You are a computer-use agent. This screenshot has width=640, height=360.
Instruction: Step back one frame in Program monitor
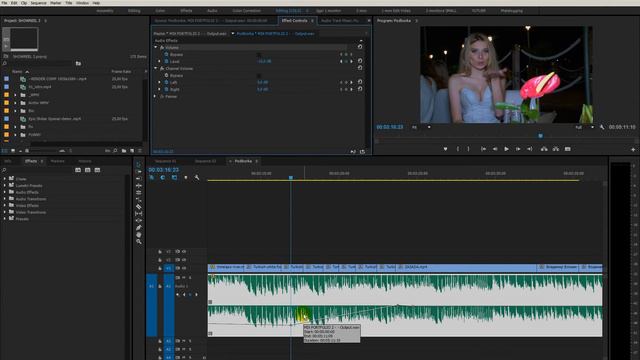(x=495, y=149)
